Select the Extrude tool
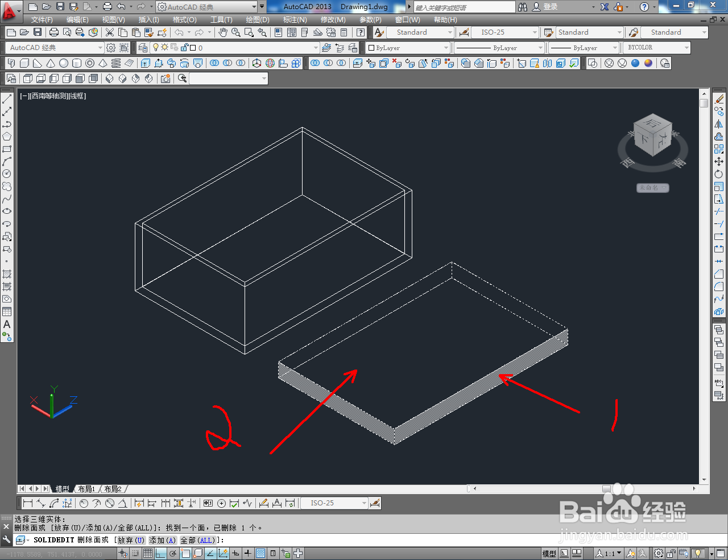The width and height of the screenshot is (728, 560). tap(146, 63)
